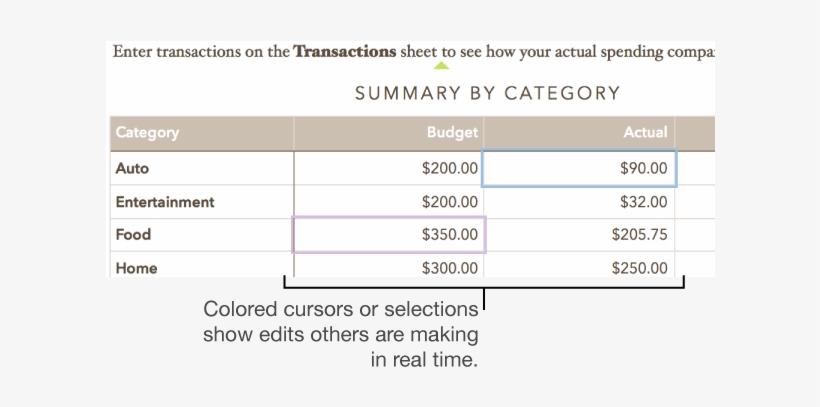Select the bold Transactions word in instructions

(343, 51)
